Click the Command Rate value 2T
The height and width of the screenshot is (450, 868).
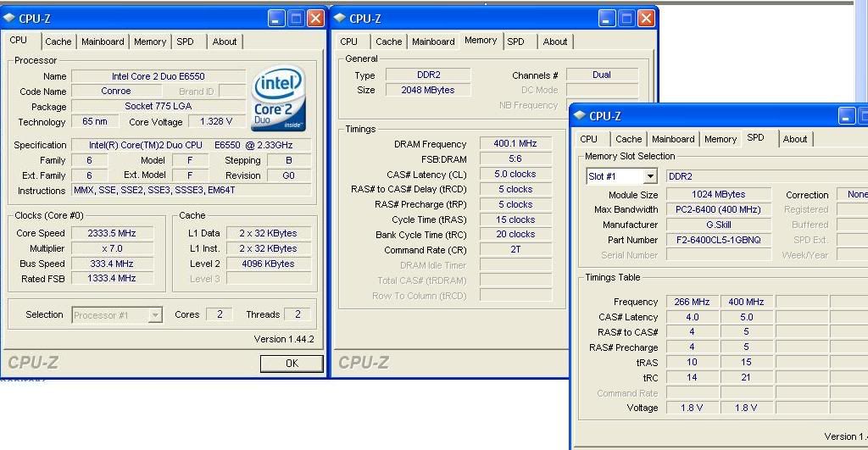(x=515, y=250)
